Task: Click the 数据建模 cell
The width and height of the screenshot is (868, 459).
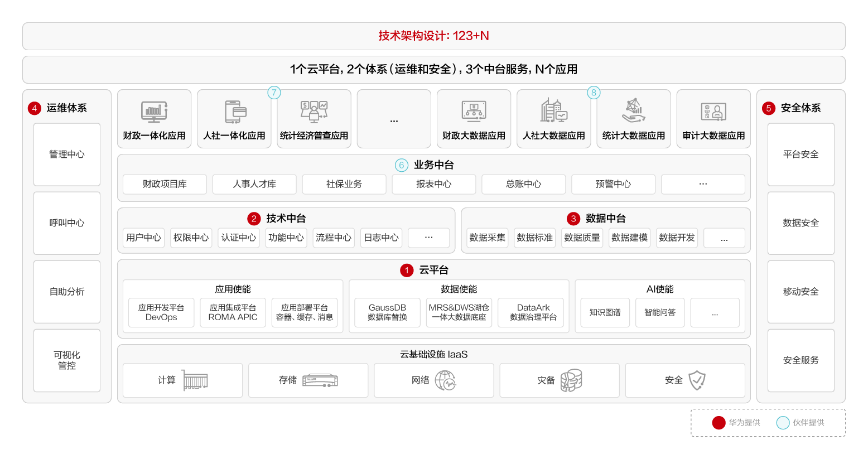Action: [x=630, y=238]
